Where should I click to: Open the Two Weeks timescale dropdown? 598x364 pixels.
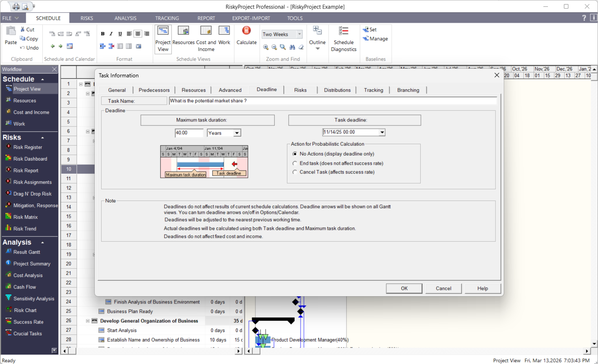(301, 34)
